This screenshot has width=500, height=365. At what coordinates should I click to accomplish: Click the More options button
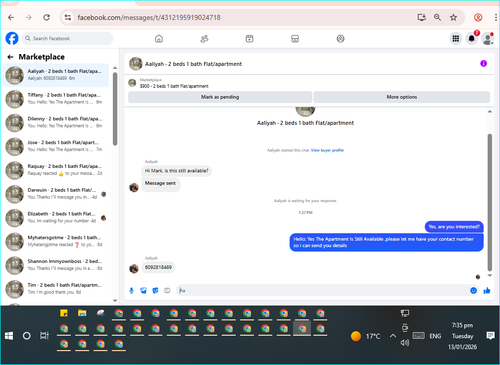click(x=402, y=97)
